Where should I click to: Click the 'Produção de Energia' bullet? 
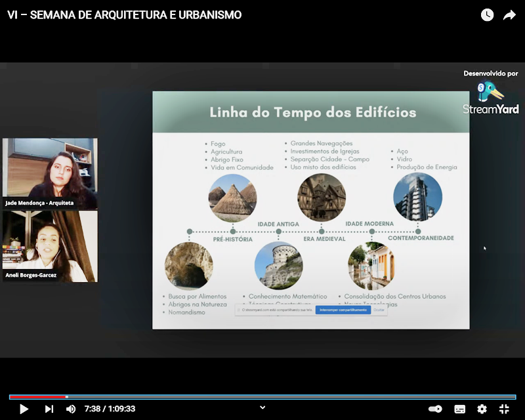pos(427,167)
